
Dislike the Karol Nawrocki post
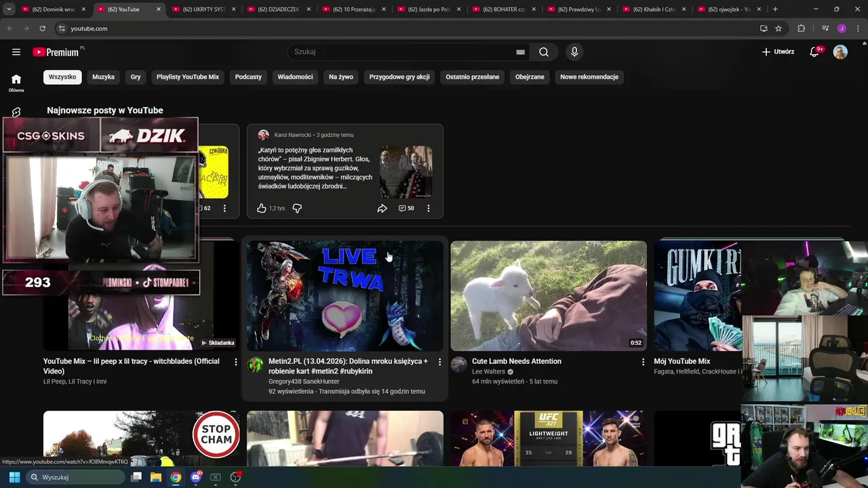pyautogui.click(x=297, y=208)
